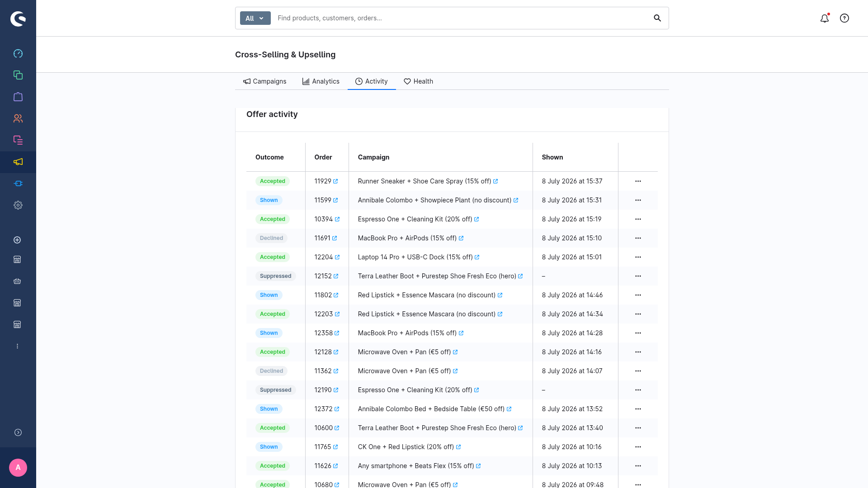Image resolution: width=868 pixels, height=488 pixels.
Task: Expand the sidebar with the arrow icon
Action: click(x=18, y=432)
